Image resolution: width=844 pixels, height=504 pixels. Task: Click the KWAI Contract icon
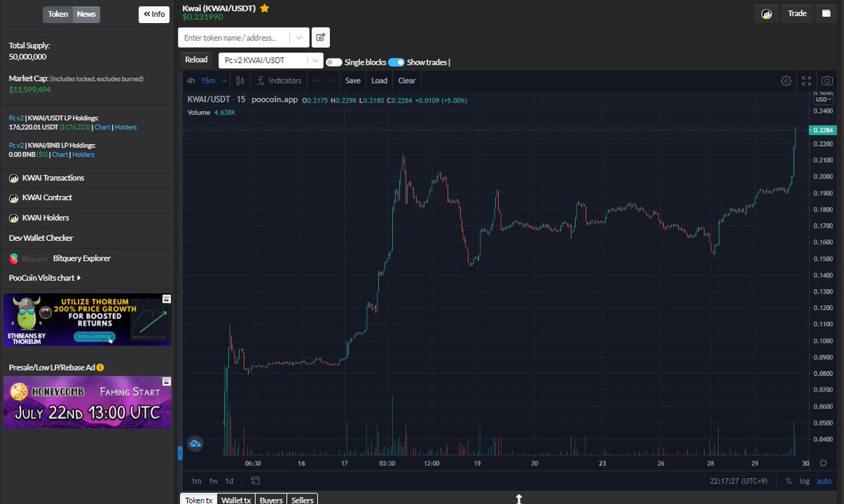point(13,198)
